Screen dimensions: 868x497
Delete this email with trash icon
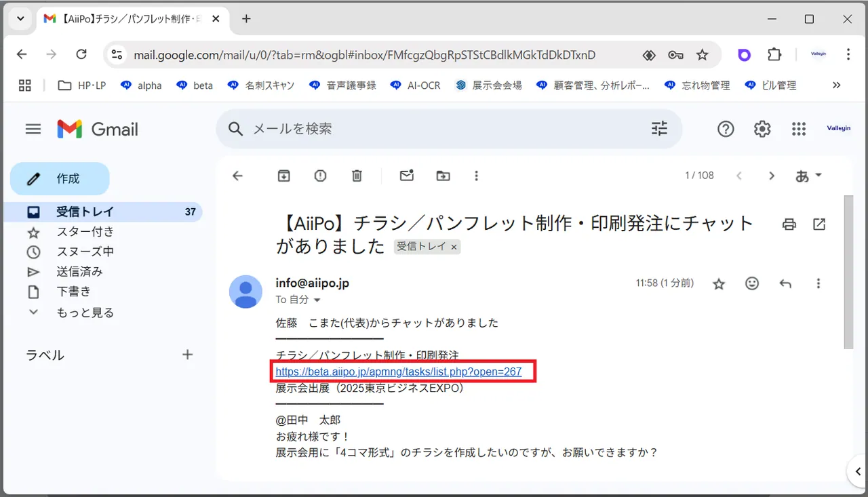point(357,176)
